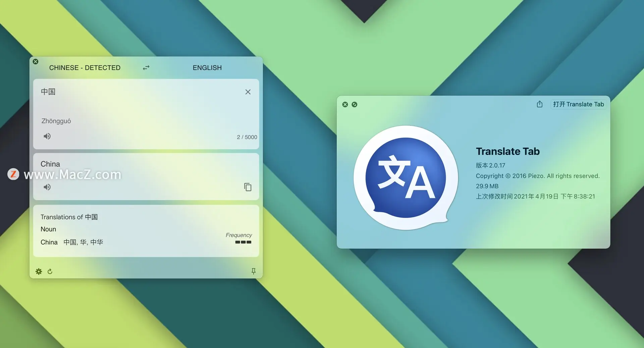The width and height of the screenshot is (644, 348).
Task: Click the Frequency indicator bars
Action: coord(243,242)
